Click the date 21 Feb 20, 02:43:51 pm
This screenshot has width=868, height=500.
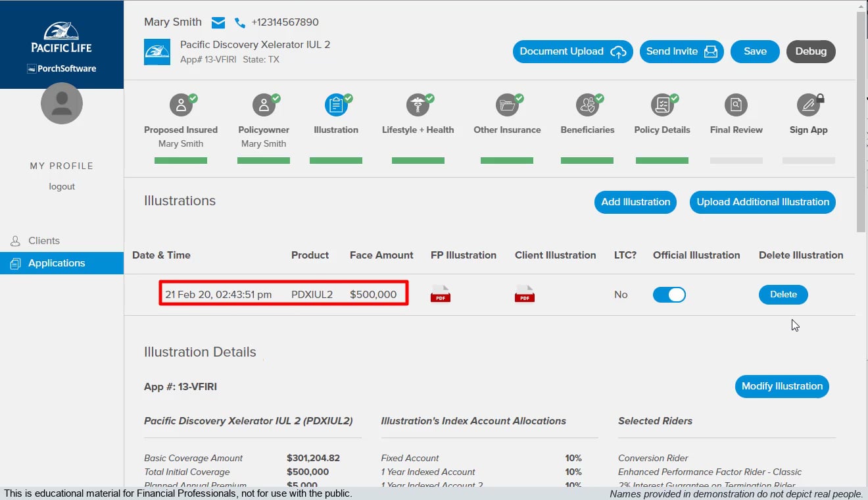pyautogui.click(x=218, y=294)
